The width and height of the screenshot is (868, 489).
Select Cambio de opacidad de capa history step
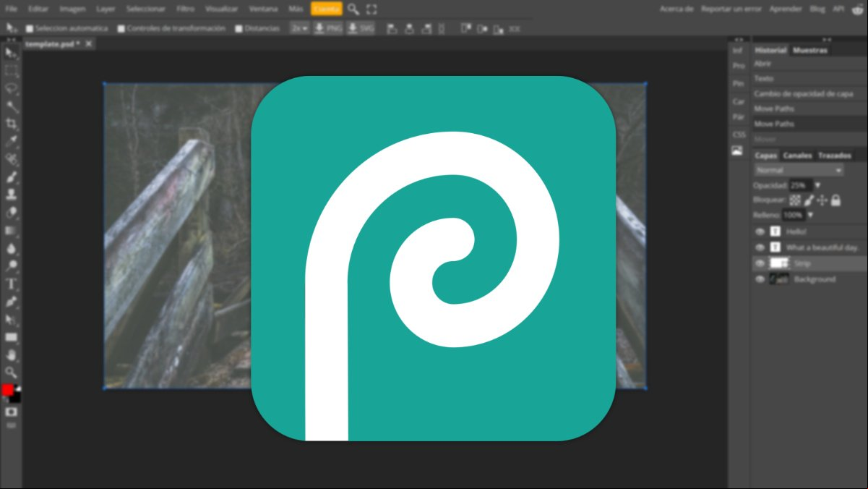804,93
